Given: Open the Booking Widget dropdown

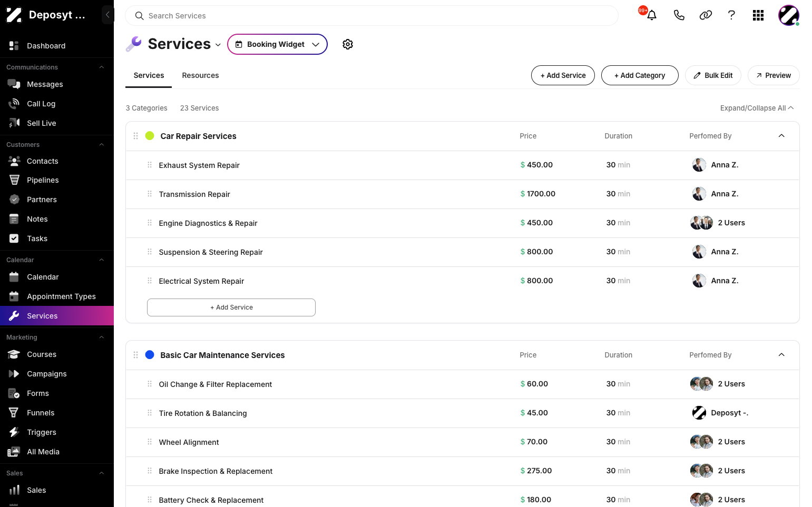Looking at the screenshot, I should point(277,44).
